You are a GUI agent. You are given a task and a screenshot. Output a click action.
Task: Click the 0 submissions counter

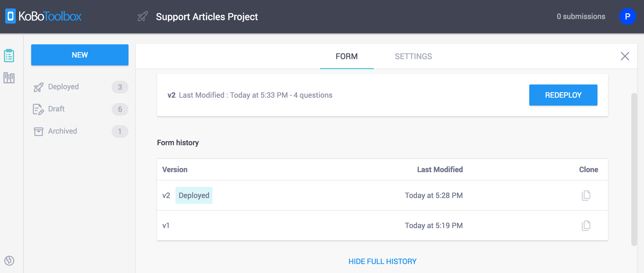581,16
